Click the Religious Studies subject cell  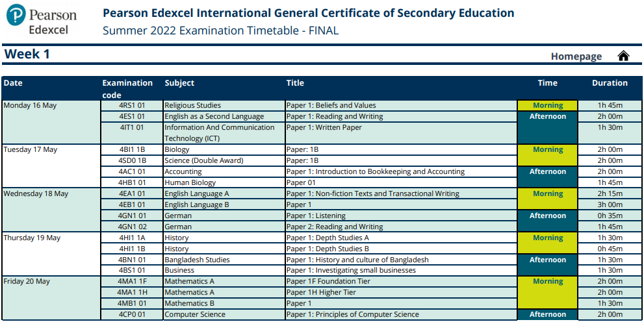click(x=224, y=105)
